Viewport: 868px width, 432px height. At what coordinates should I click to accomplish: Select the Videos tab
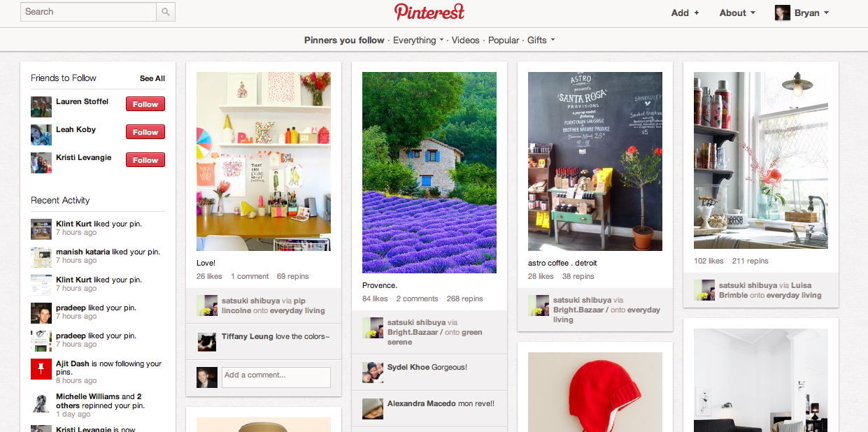[x=466, y=40]
